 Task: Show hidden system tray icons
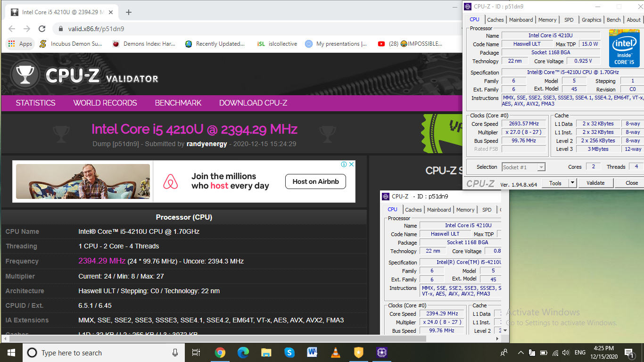[520, 353]
